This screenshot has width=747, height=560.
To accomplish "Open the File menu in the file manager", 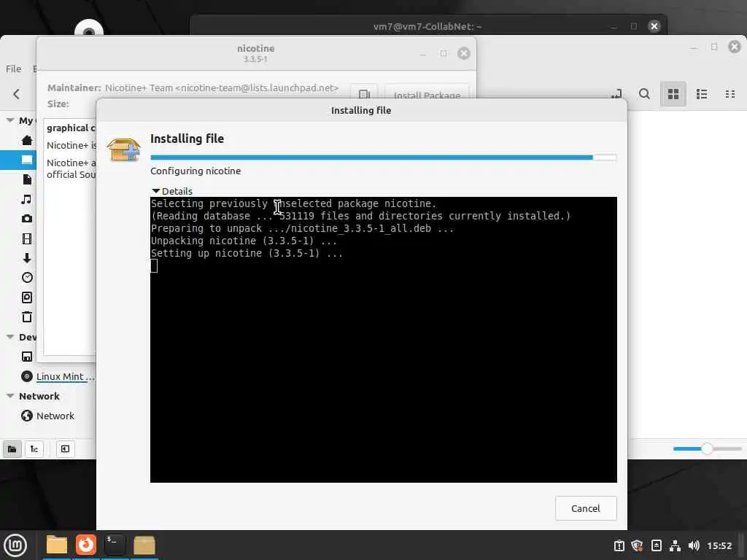I will pos(13,69).
